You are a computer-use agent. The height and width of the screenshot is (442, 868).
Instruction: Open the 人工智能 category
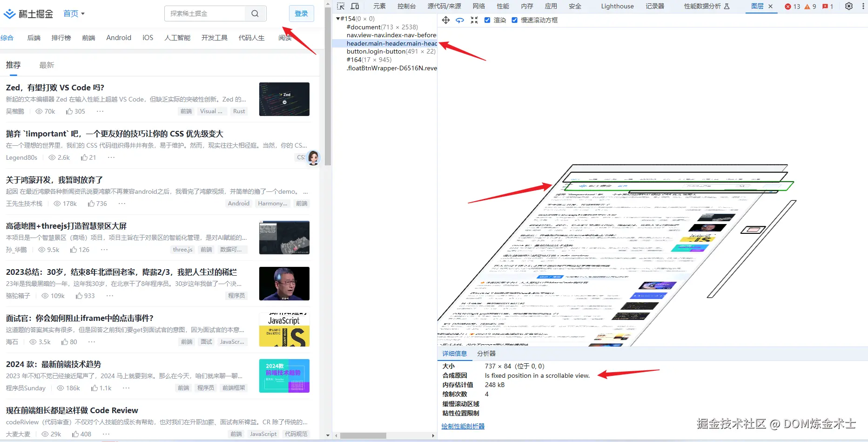pyautogui.click(x=177, y=38)
